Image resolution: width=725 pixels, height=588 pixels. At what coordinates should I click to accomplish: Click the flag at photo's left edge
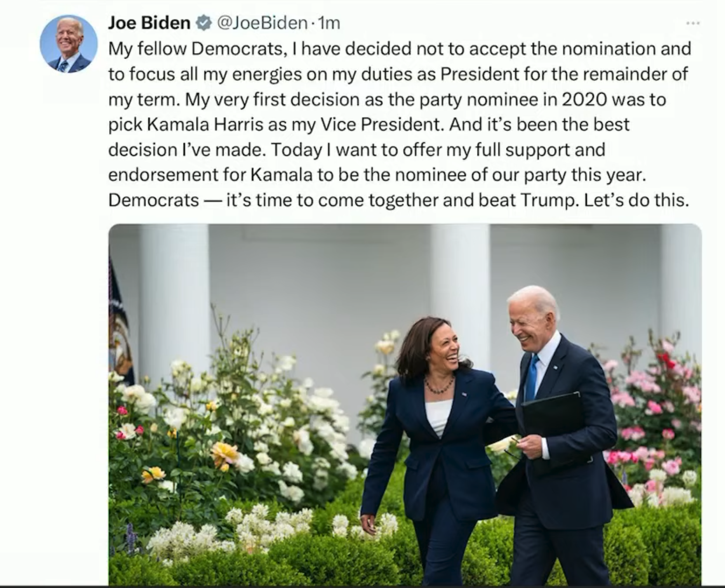[120, 326]
